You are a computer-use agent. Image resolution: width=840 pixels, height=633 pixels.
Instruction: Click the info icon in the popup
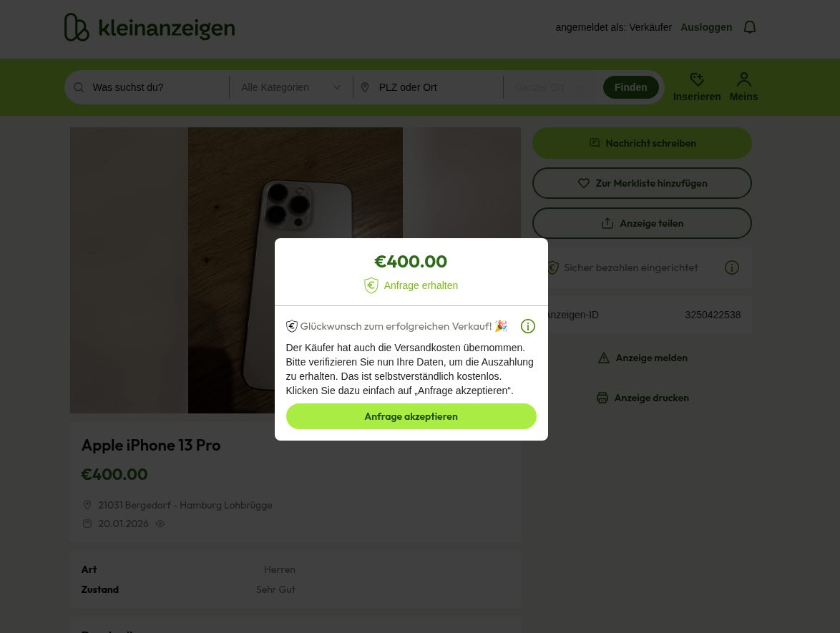pos(528,326)
